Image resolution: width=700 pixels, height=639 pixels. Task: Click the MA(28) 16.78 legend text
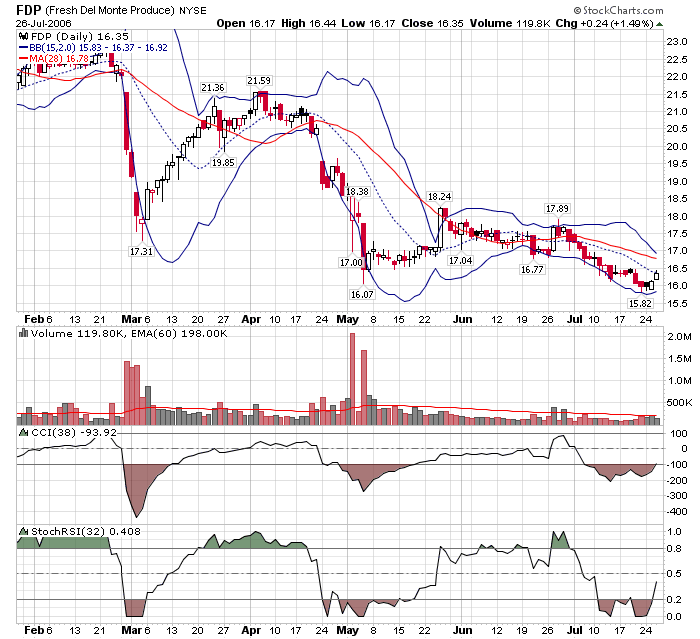(x=59, y=58)
